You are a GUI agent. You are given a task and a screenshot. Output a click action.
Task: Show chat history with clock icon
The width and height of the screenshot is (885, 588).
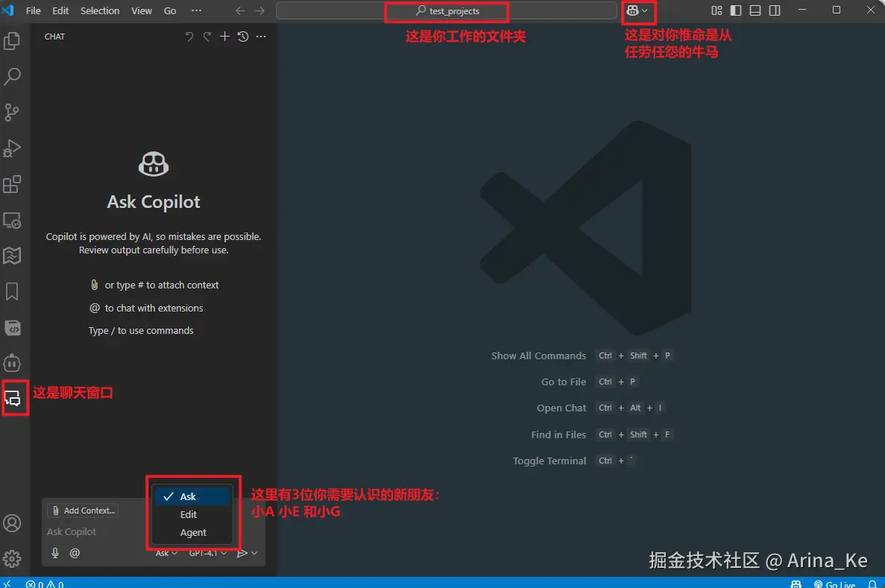point(243,37)
